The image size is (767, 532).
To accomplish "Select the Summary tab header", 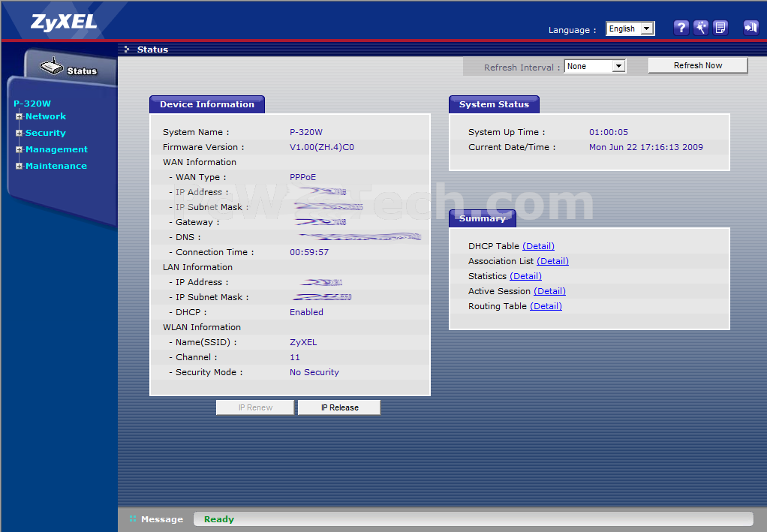I will [483, 218].
